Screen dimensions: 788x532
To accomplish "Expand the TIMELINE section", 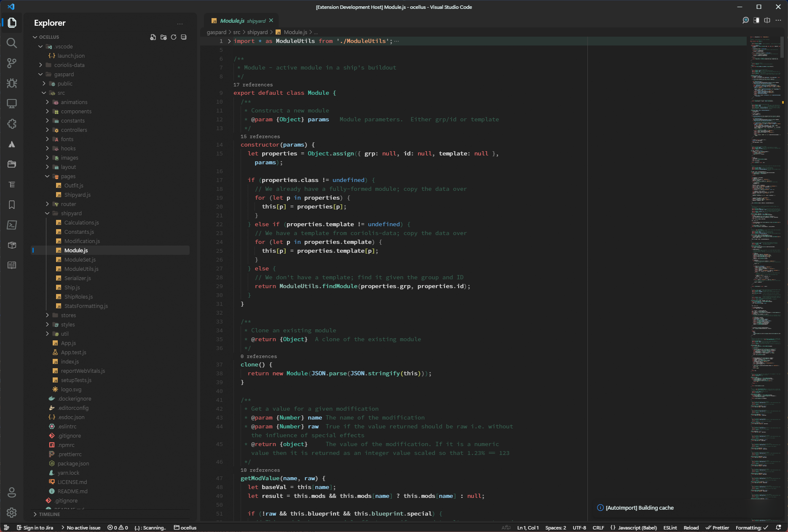I will (x=49, y=514).
